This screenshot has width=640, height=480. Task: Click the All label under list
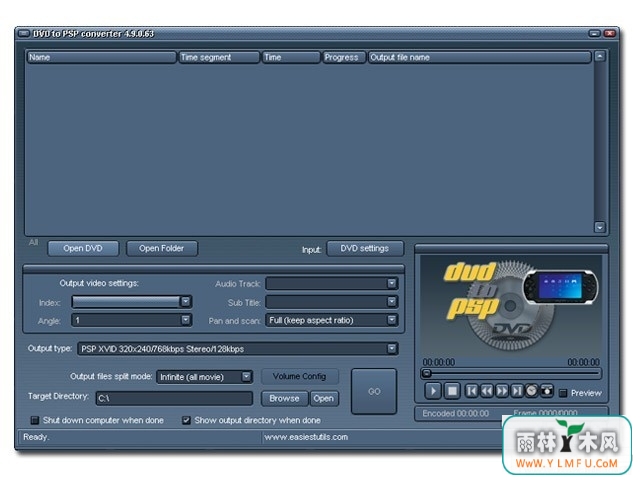pos(33,242)
